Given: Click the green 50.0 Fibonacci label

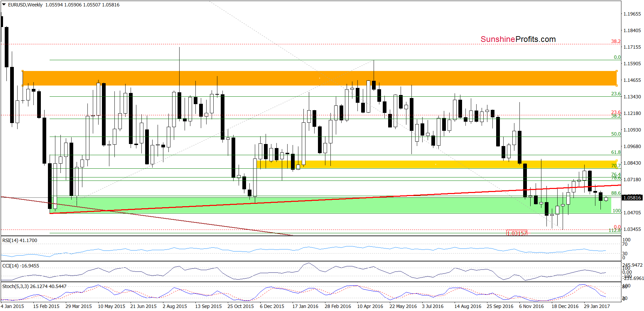Looking at the screenshot, I should [616, 134].
